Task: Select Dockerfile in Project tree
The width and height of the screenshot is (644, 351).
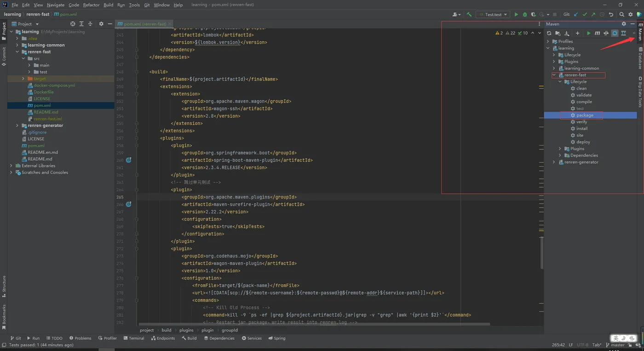Action: (44, 92)
